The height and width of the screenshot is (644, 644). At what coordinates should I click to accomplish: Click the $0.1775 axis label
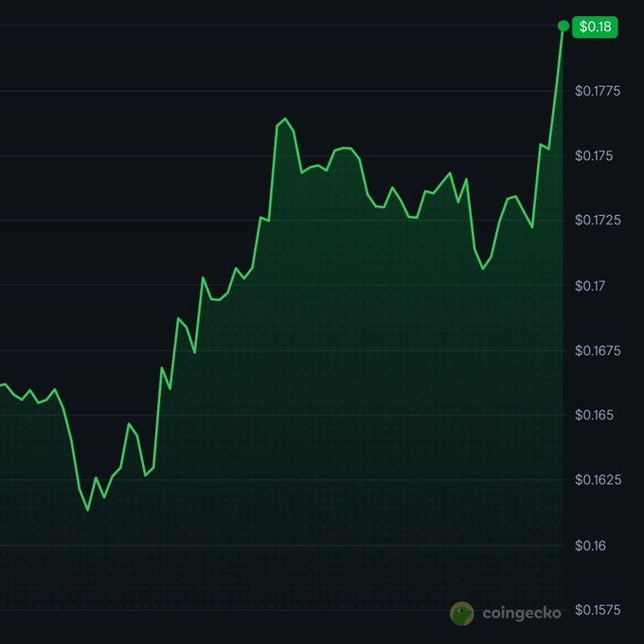[x=598, y=91]
